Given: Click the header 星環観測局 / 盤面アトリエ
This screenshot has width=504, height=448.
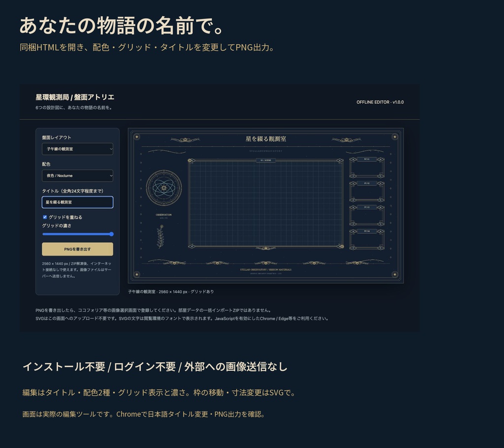Looking at the screenshot, I should point(75,97).
